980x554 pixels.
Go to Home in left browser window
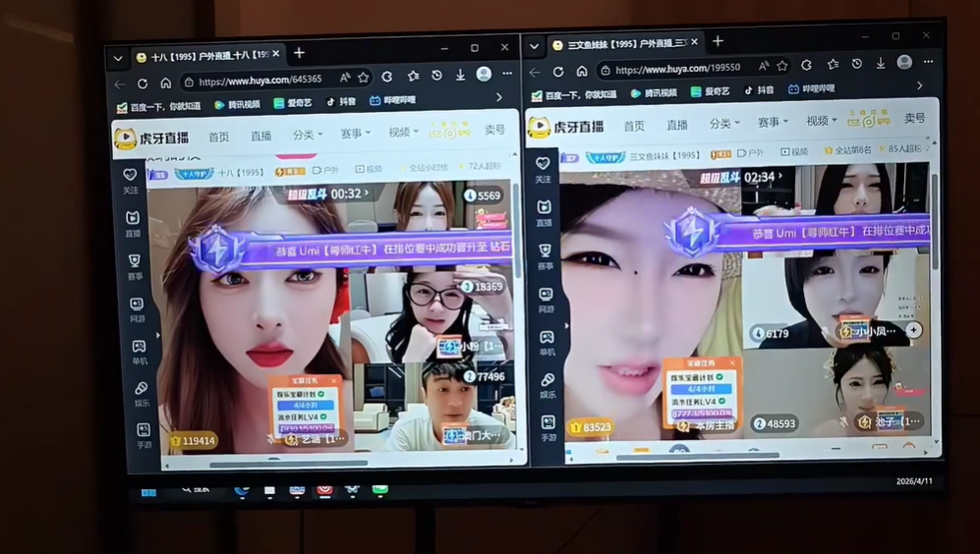165,83
